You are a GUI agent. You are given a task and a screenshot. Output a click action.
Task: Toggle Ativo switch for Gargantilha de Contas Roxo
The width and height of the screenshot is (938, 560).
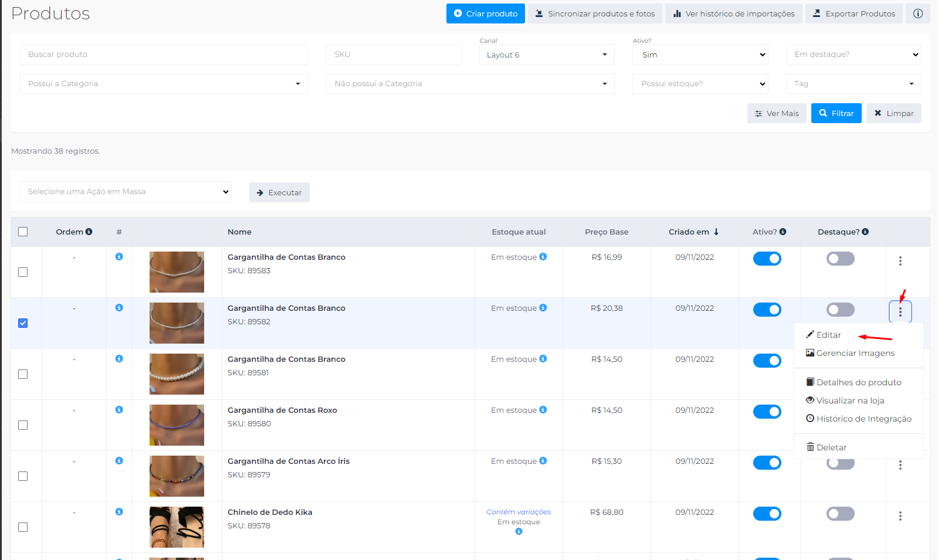[767, 412]
